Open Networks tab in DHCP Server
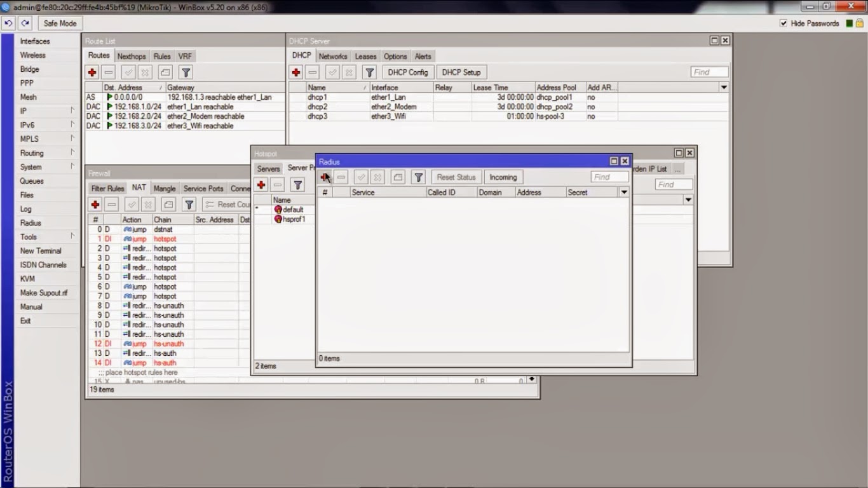This screenshot has width=868, height=488. pos(333,56)
